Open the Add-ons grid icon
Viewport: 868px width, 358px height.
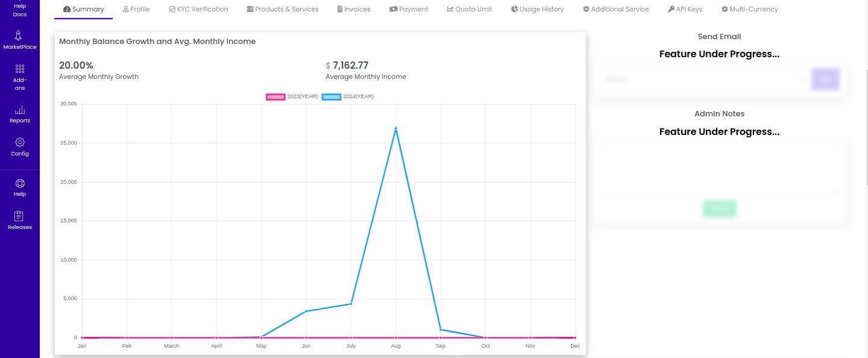pos(20,69)
